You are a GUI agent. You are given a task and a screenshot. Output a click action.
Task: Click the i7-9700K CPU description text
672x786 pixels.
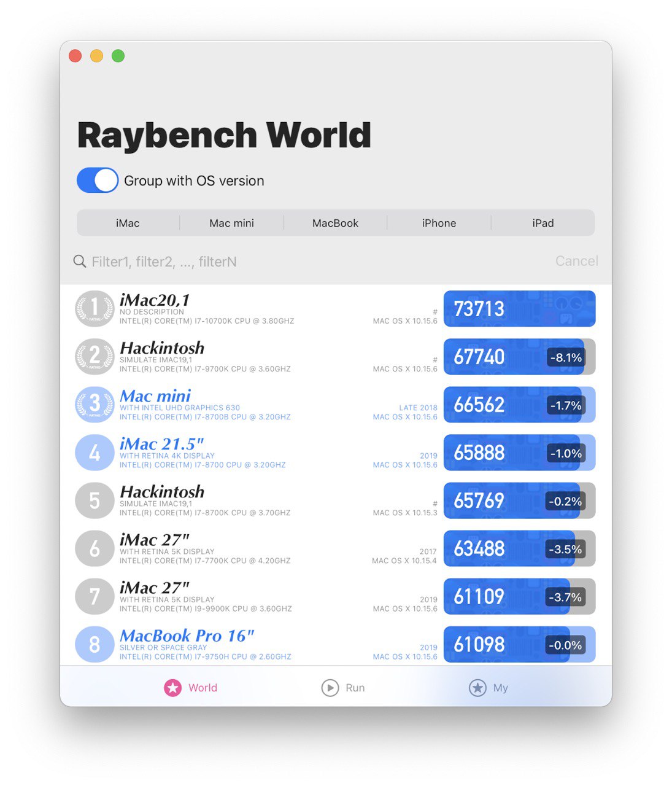tap(205, 369)
